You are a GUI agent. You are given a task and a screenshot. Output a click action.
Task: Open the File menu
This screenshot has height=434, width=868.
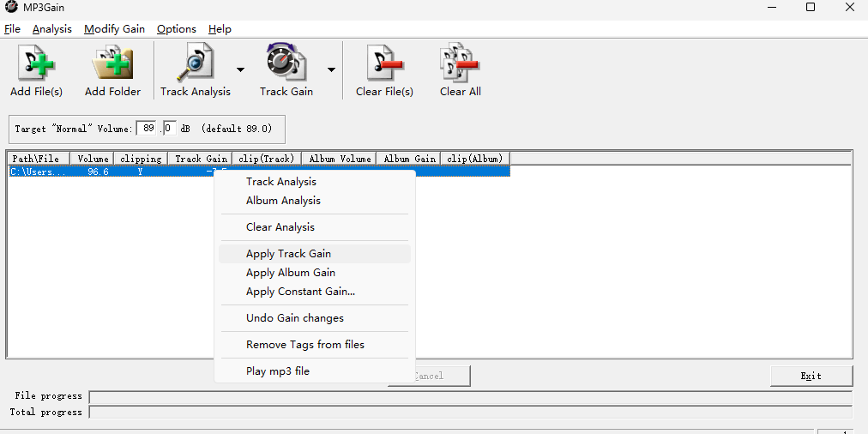click(x=12, y=29)
